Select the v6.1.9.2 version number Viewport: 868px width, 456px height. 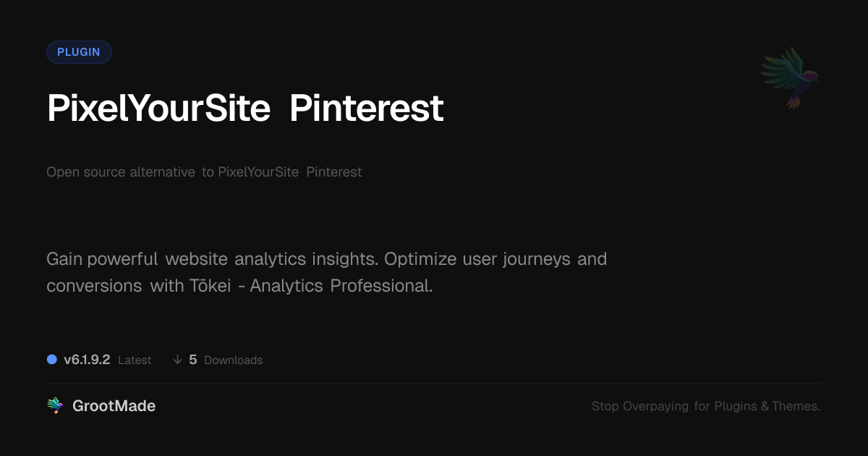coord(87,360)
